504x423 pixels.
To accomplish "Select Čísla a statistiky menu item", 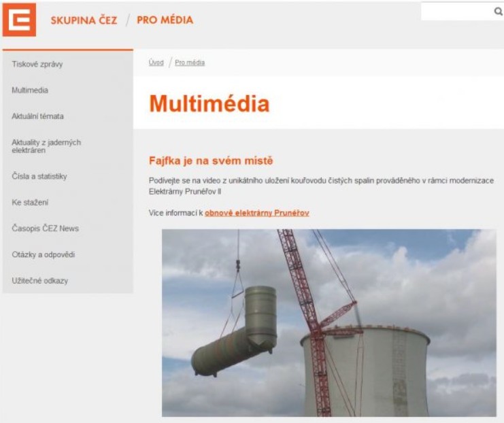I will 39,177.
